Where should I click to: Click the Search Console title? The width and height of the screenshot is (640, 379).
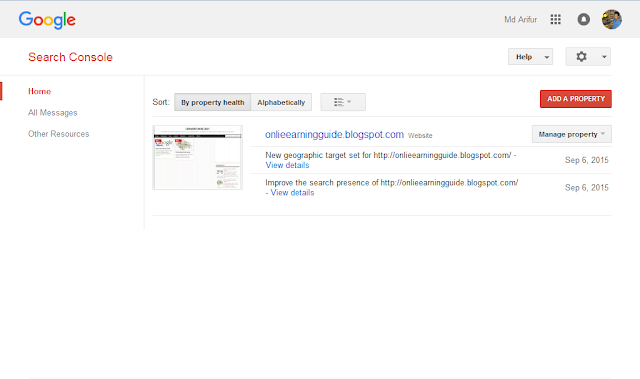[x=70, y=57]
